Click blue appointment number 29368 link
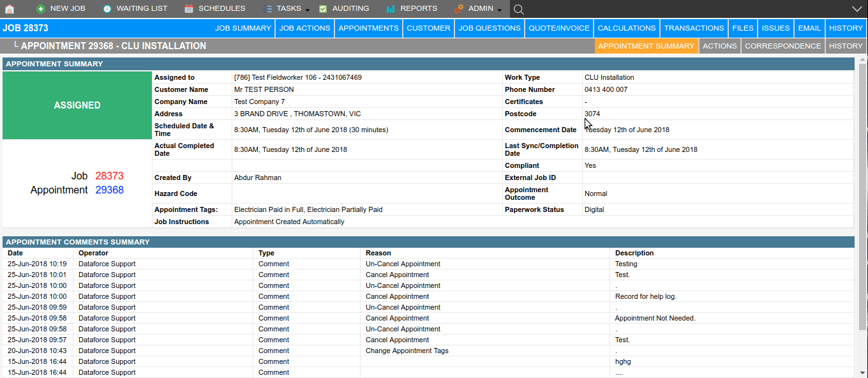 coord(109,190)
